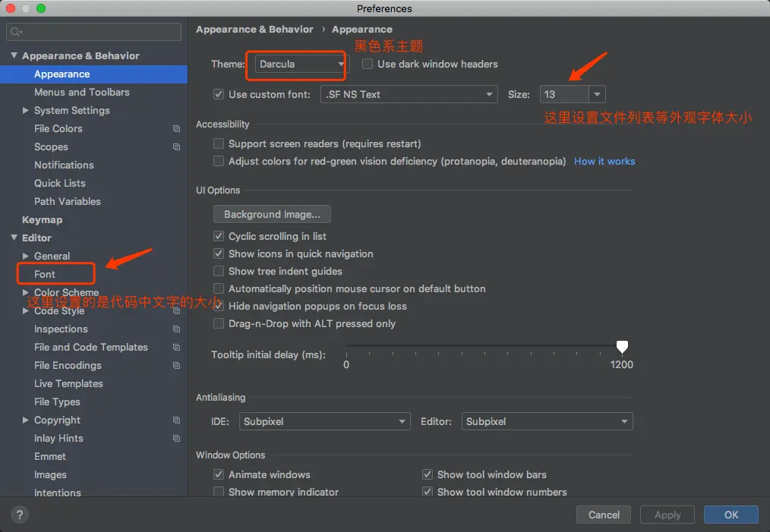This screenshot has width=770, height=532.
Task: Click the project-level icon beside Copyright
Action: pos(176,420)
